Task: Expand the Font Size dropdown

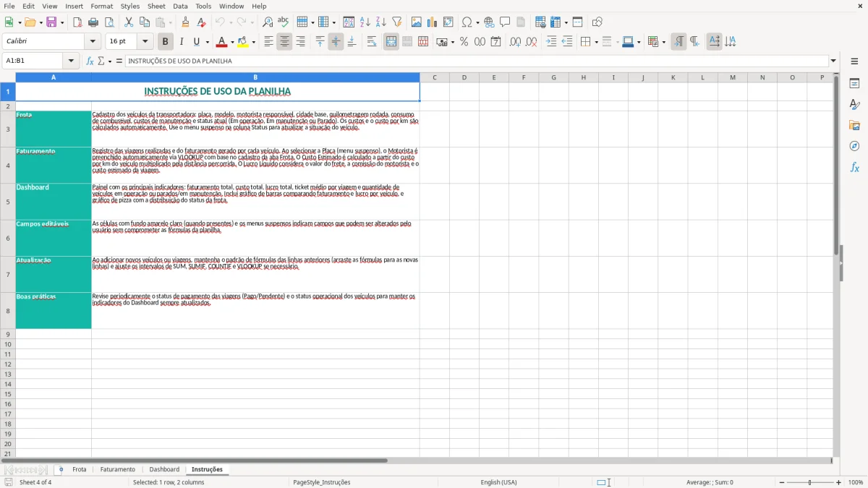Action: coord(145,42)
